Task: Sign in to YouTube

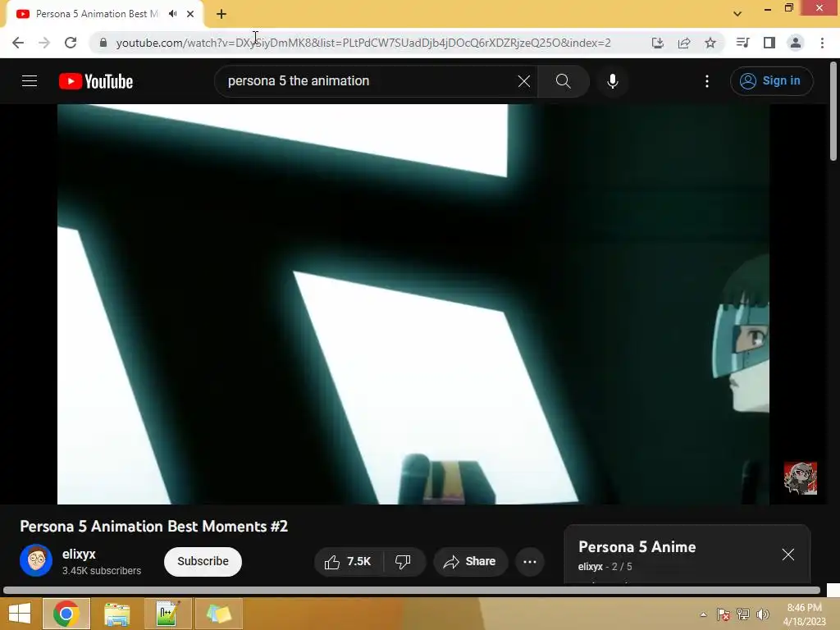Action: tap(771, 81)
